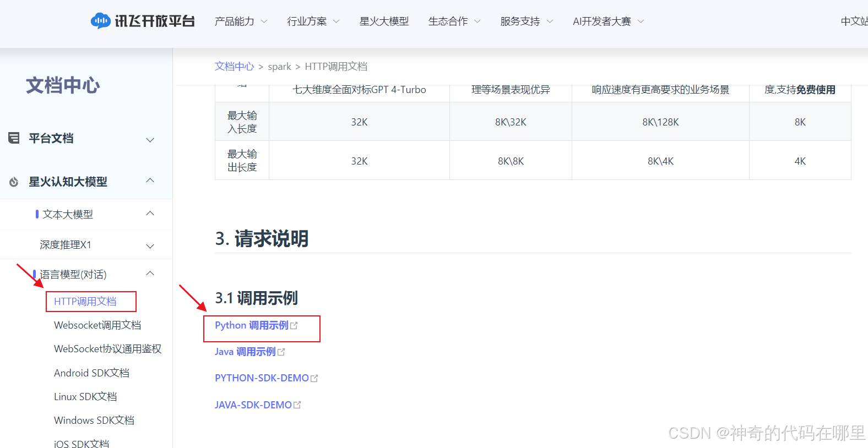
Task: Click the 8K\8K table cell
Action: [x=511, y=161]
